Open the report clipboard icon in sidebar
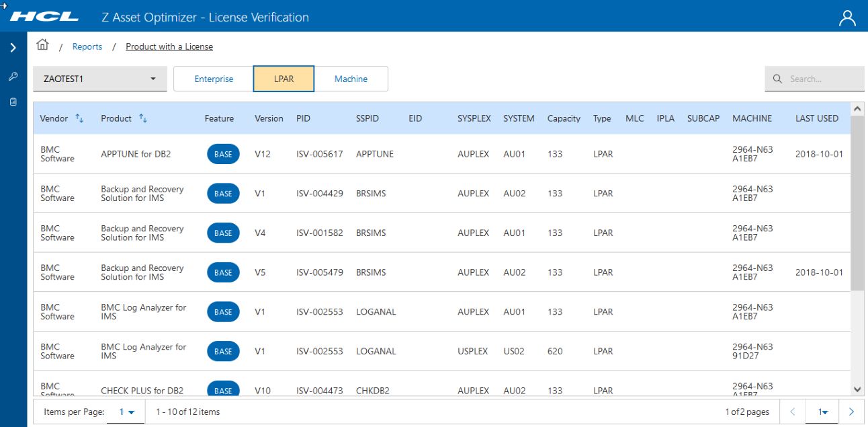 (13, 102)
